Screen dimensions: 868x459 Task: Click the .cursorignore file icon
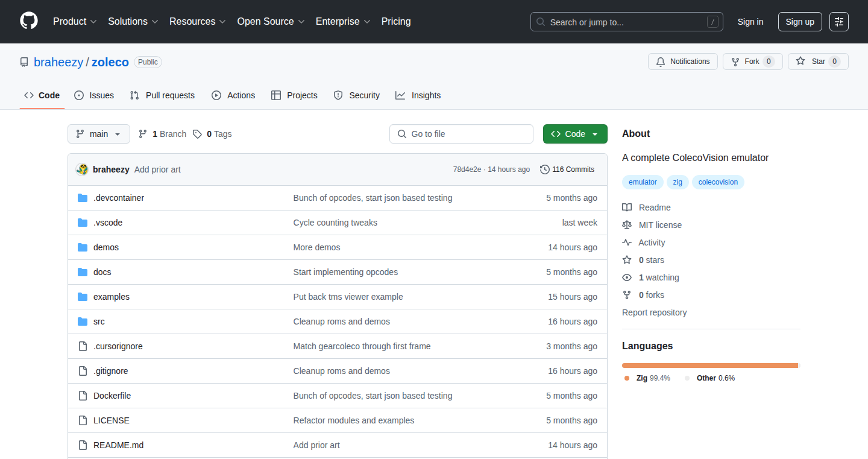pyautogui.click(x=83, y=346)
